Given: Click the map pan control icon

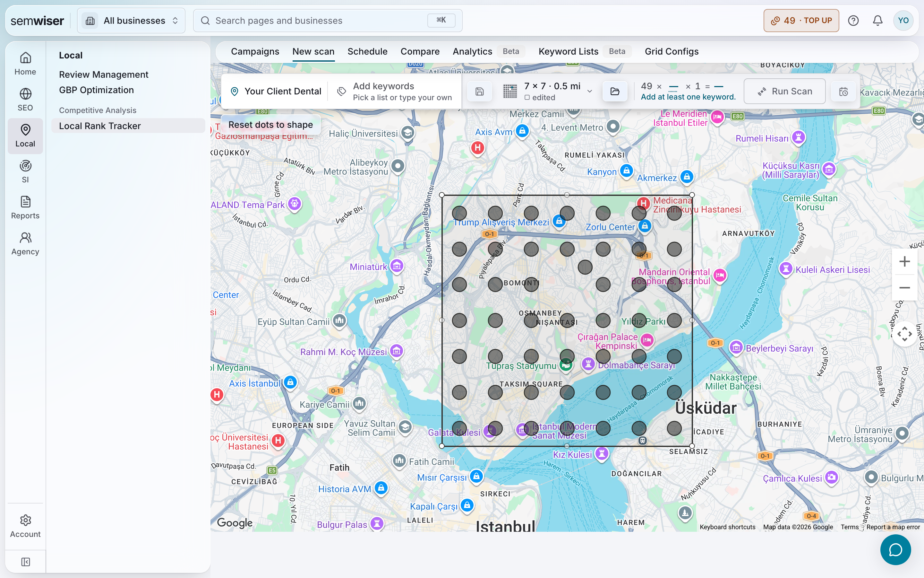Looking at the screenshot, I should click(904, 334).
